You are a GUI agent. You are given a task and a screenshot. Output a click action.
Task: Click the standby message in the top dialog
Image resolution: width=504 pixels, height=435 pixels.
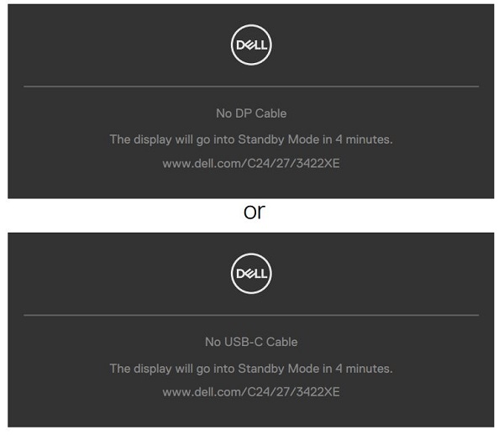[x=251, y=139]
